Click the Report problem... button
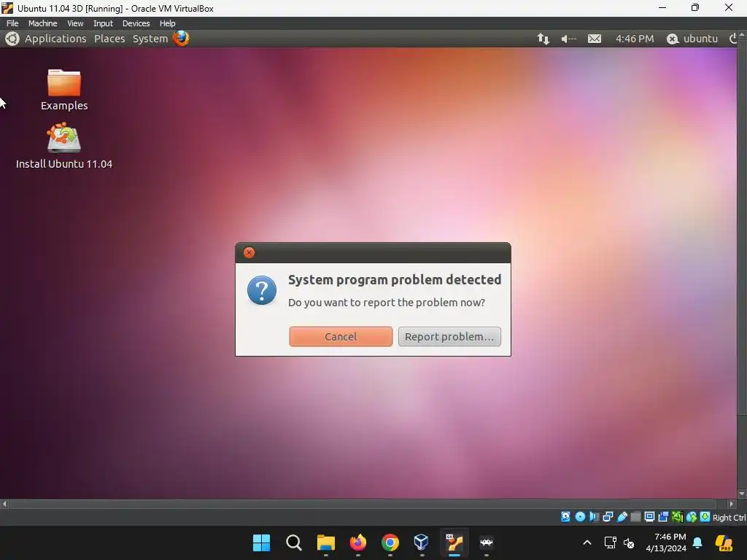Screen dimensions: 747x560 tap(449, 337)
